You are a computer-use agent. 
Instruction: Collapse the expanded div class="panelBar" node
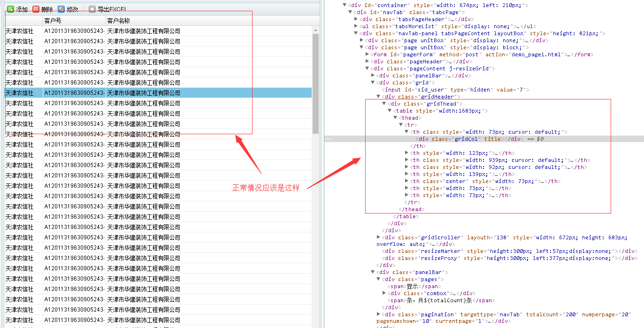(373, 272)
